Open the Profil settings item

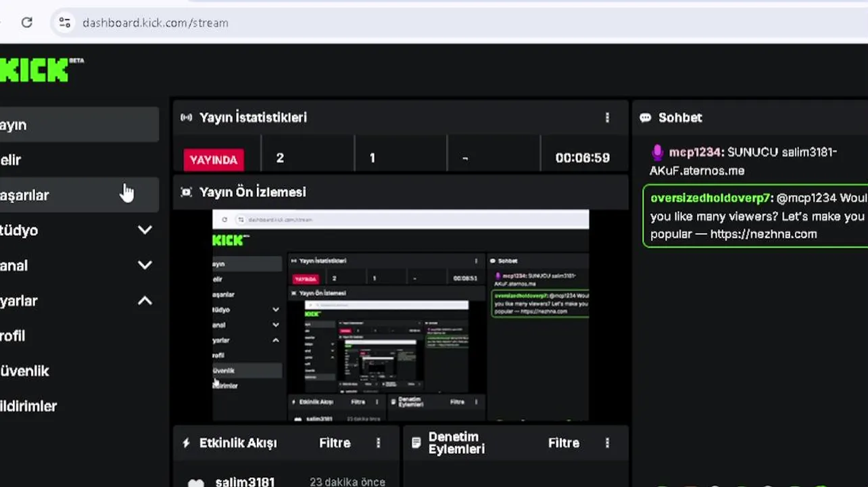click(79, 335)
